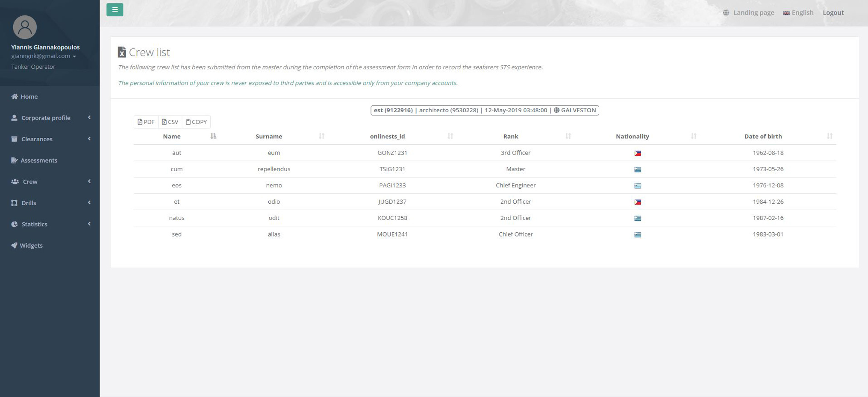The width and height of the screenshot is (868, 397).
Task: Click the Drills shield icon
Action: click(x=13, y=202)
